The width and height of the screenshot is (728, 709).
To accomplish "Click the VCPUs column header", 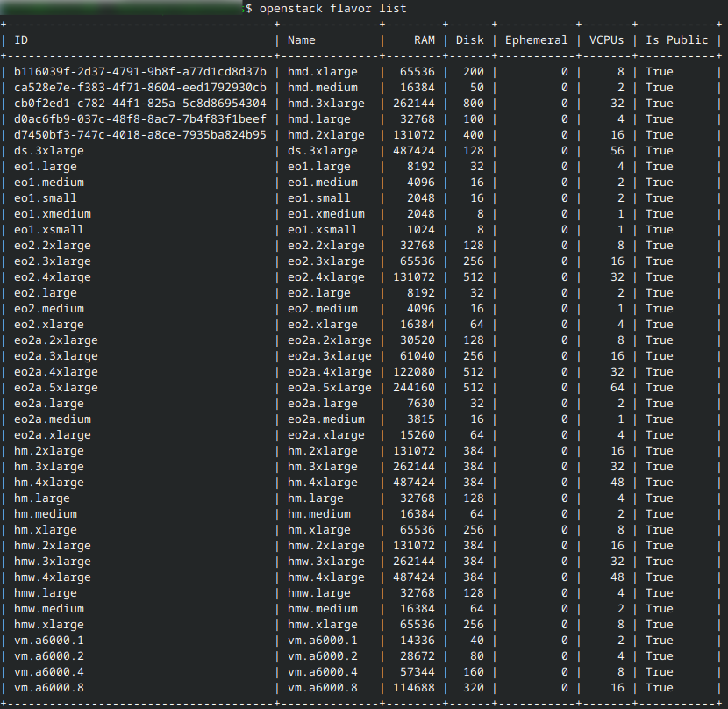I will tap(606, 40).
